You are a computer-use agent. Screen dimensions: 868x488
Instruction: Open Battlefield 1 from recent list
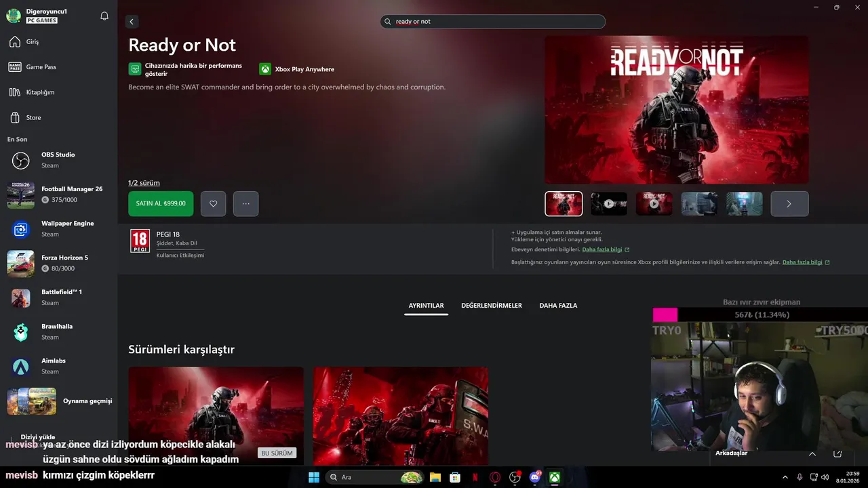(58, 298)
